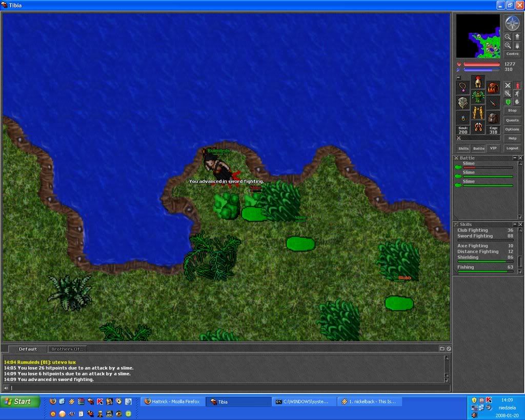Switch to the Brothers Of... chat tab
The height and width of the screenshot is (420, 525).
pyautogui.click(x=67, y=349)
